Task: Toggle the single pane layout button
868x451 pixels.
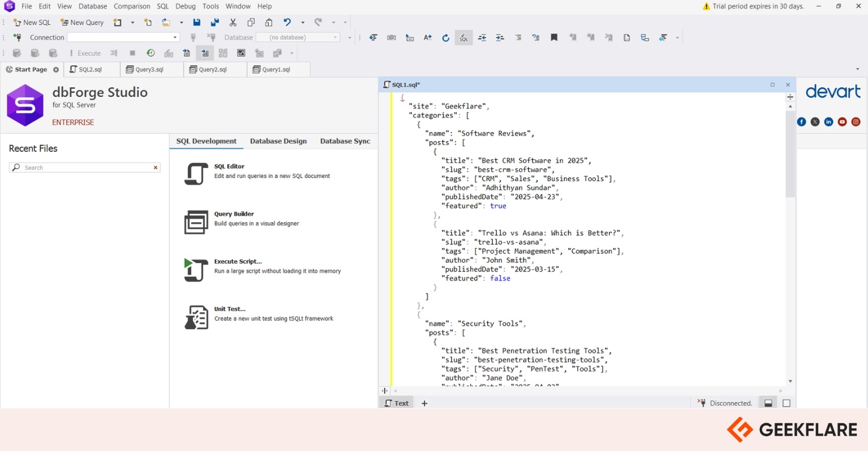Action: pyautogui.click(x=786, y=403)
